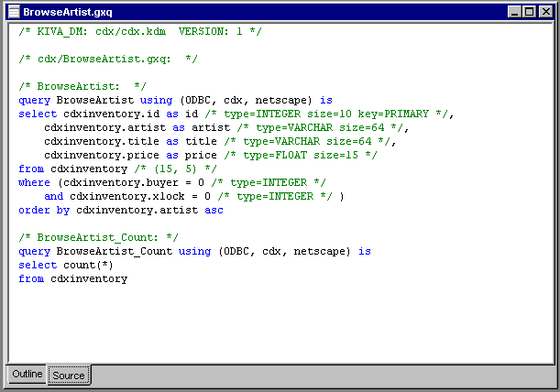Open the BrowseArtist.gxq window system menu icon
The width and height of the screenshot is (560, 392).
14,12
